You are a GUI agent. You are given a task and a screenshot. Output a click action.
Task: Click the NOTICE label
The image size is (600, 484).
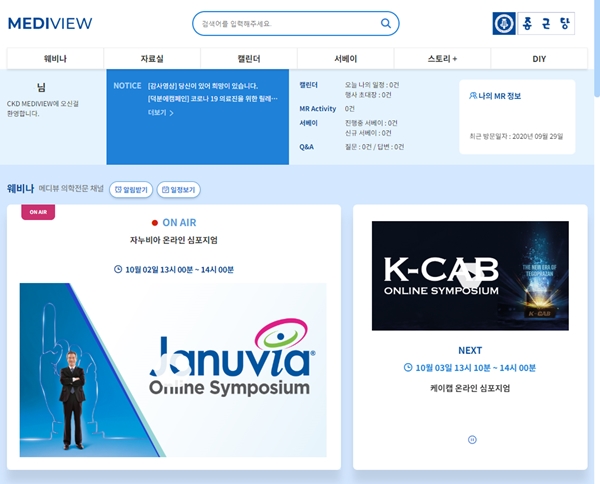[x=127, y=86]
